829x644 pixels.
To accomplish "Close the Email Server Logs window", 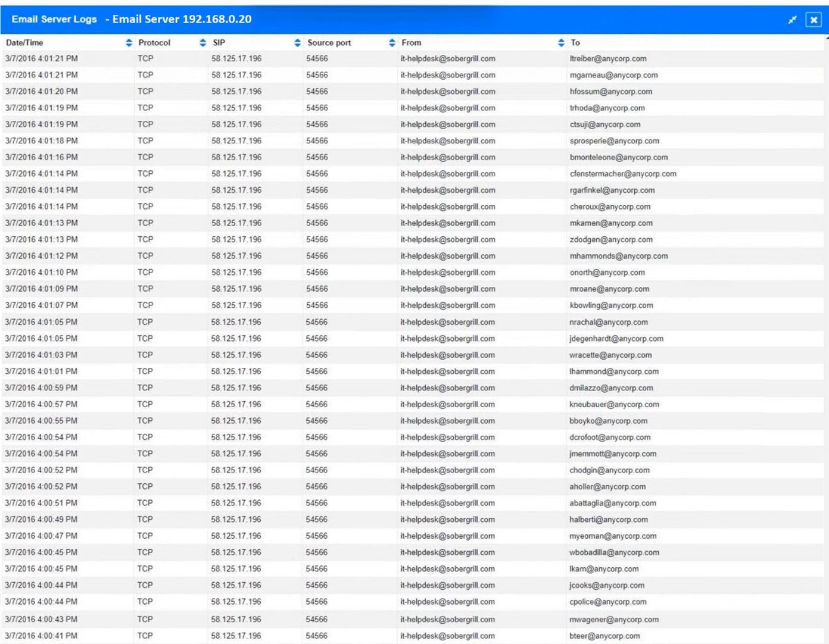I will [814, 20].
